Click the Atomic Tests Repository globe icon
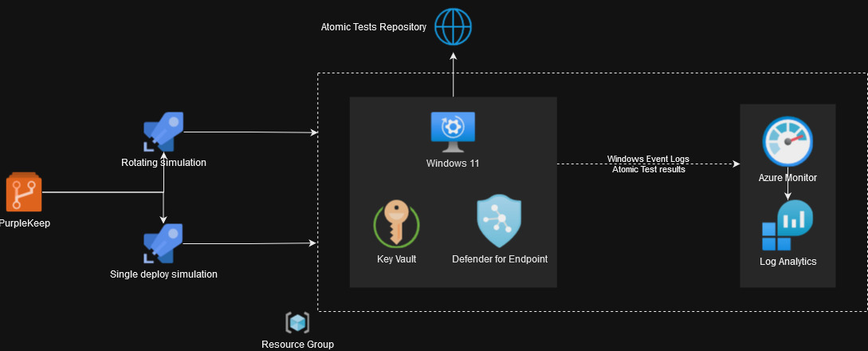Screen dimensions: 868x351 click(453, 26)
